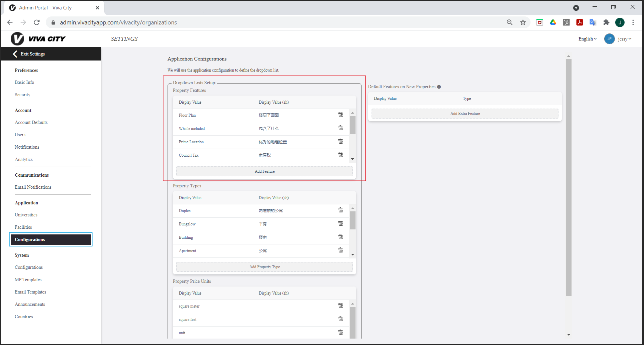Click the Add Extra Feature button
This screenshot has height=345, width=644.
[x=465, y=114]
